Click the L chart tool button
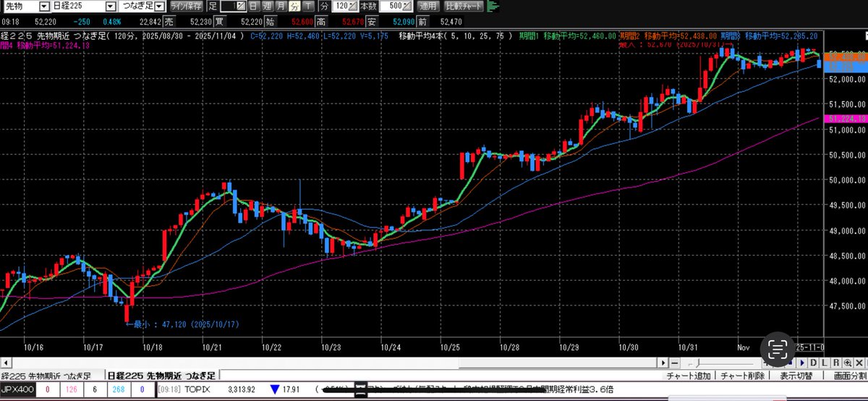868x401 pixels. [825, 363]
